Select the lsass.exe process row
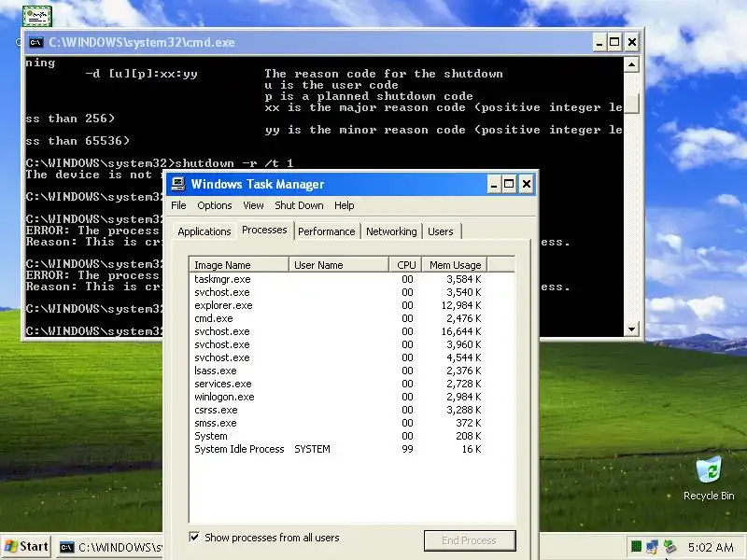Image resolution: width=747 pixels, height=560 pixels. click(x=338, y=371)
